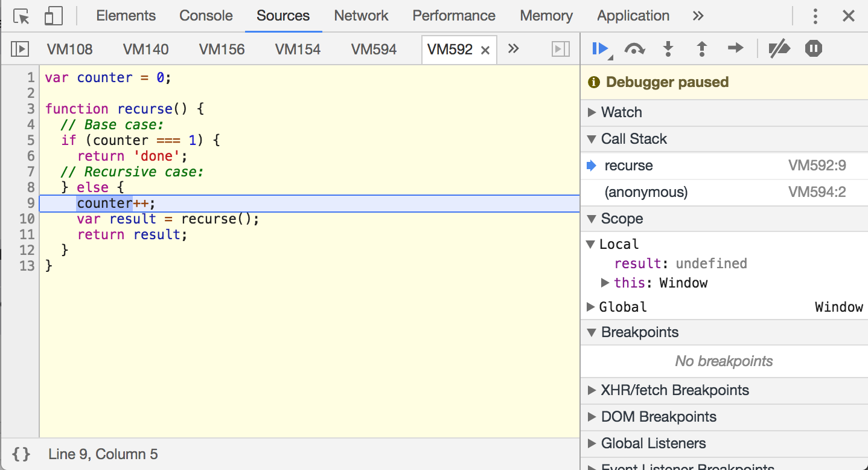
Task: Toggle pause on exceptions
Action: [814, 48]
